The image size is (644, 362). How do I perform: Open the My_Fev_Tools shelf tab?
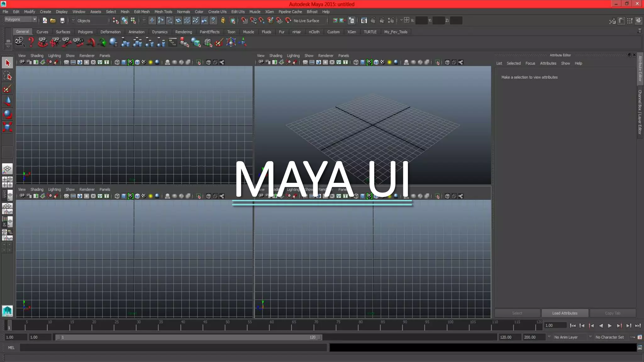coord(396,32)
